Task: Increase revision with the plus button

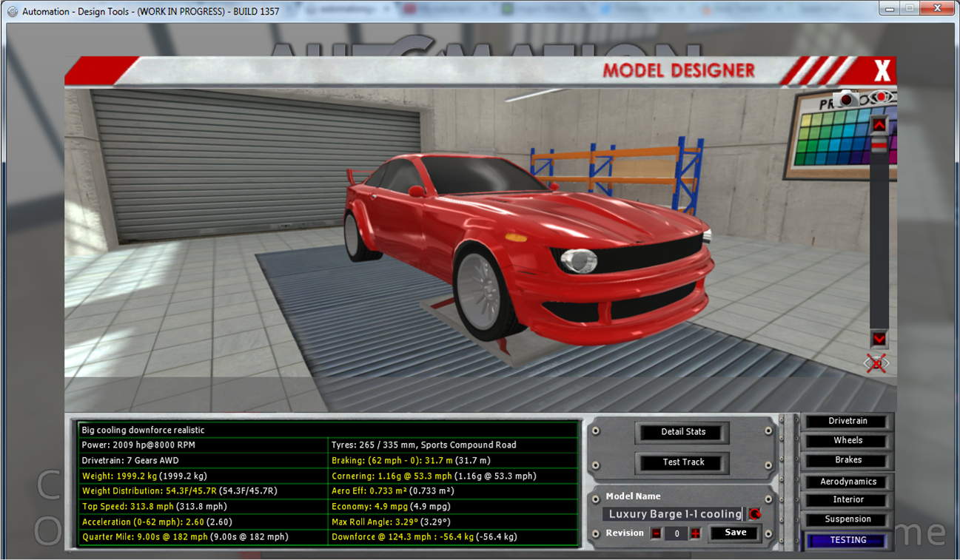Action: pos(695,533)
